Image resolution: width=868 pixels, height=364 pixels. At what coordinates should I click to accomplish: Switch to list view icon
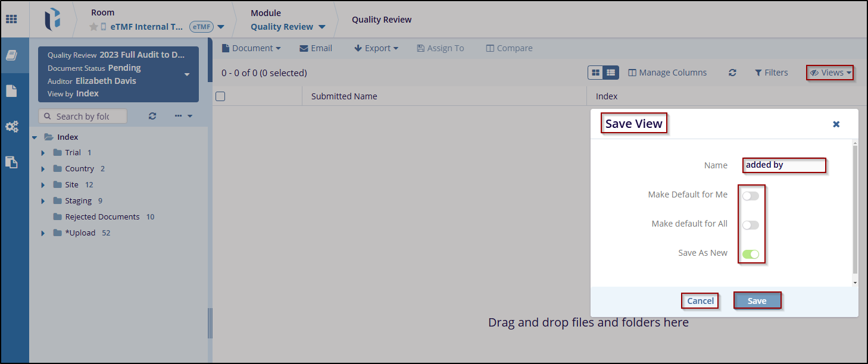(x=611, y=73)
